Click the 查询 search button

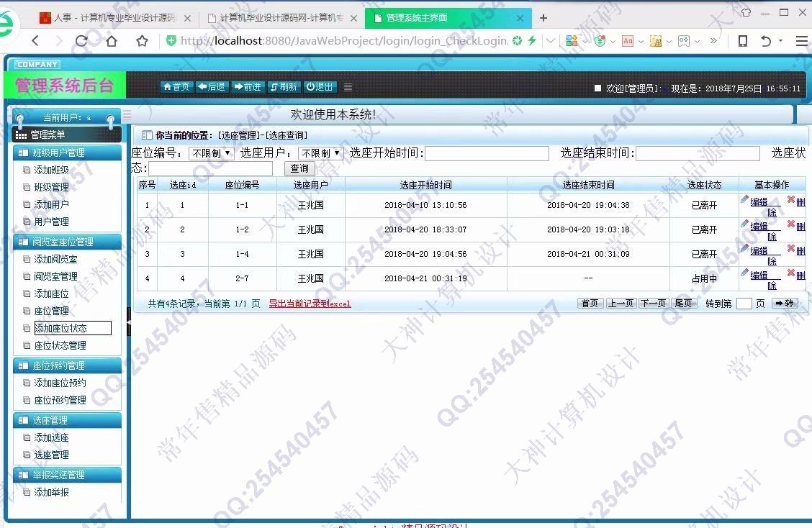click(299, 168)
